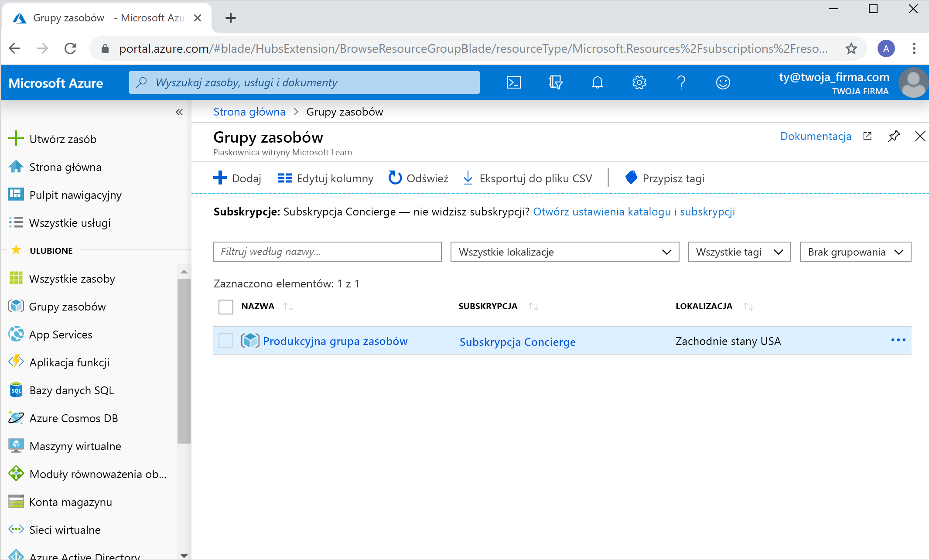Image resolution: width=929 pixels, height=560 pixels.
Task: Click Odśwież to refresh list
Action: pyautogui.click(x=418, y=178)
